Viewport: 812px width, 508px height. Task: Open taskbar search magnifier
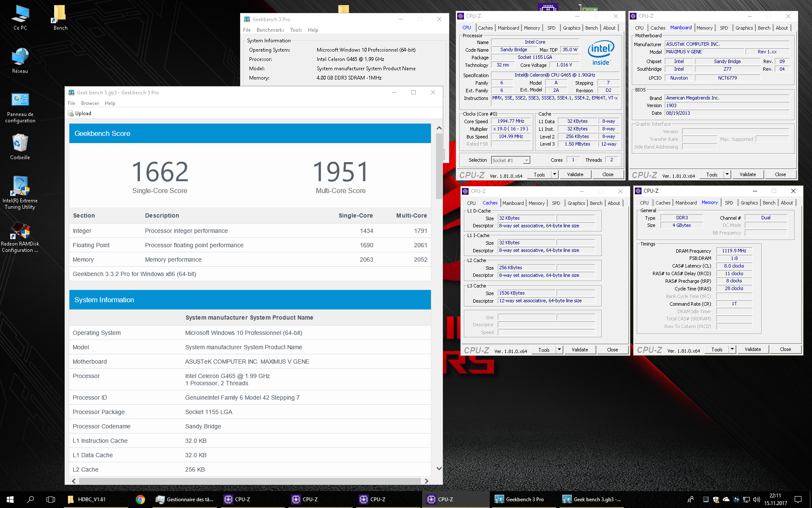(30, 500)
